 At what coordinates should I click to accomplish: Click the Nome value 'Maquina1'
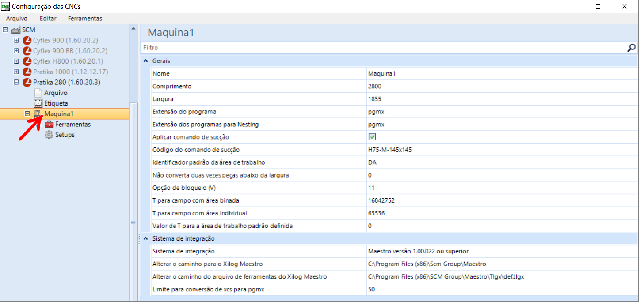point(382,74)
